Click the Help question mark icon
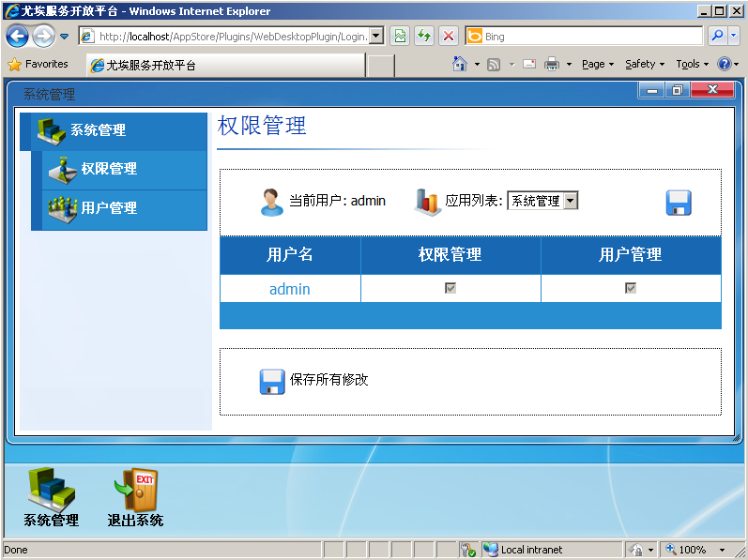Image resolution: width=748 pixels, height=560 pixels. 725,64
